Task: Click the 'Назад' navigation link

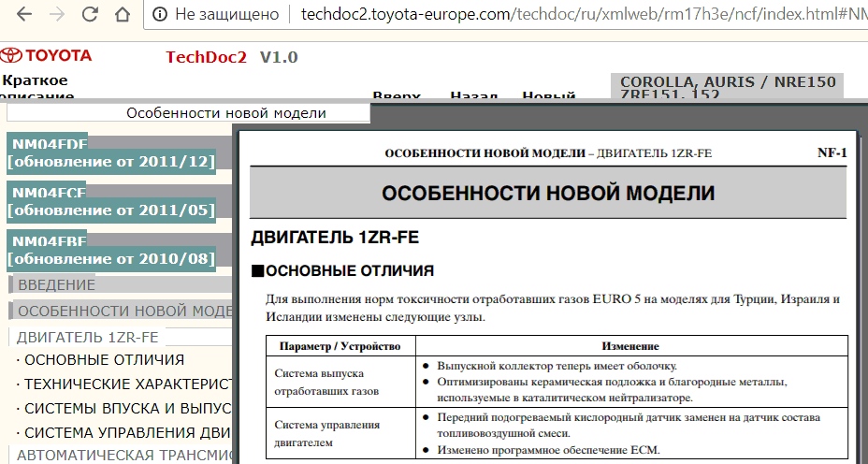Action: click(x=472, y=96)
